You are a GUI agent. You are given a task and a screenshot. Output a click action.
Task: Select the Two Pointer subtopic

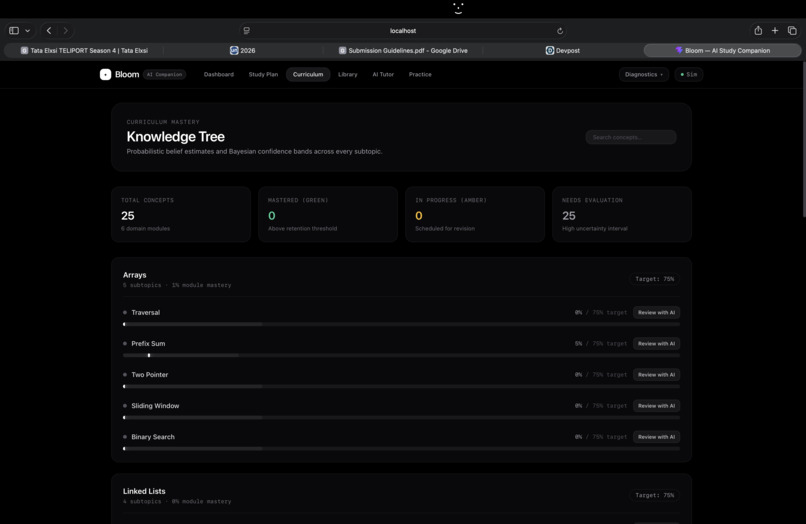[150, 375]
